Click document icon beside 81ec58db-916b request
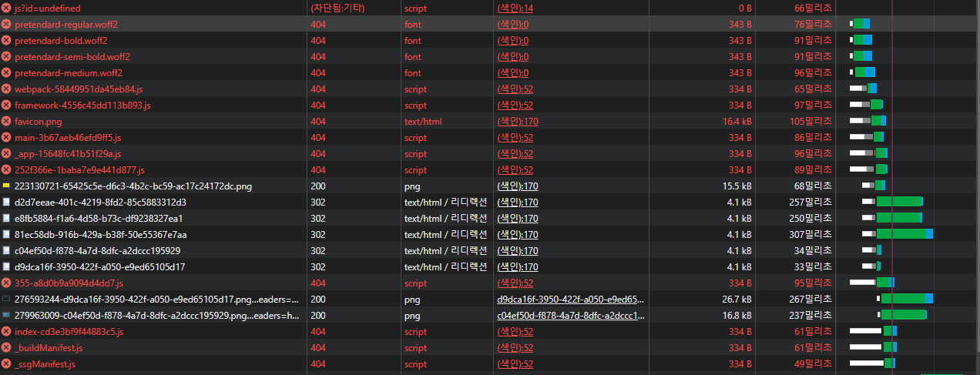The height and width of the screenshot is (375, 980). click(6, 235)
